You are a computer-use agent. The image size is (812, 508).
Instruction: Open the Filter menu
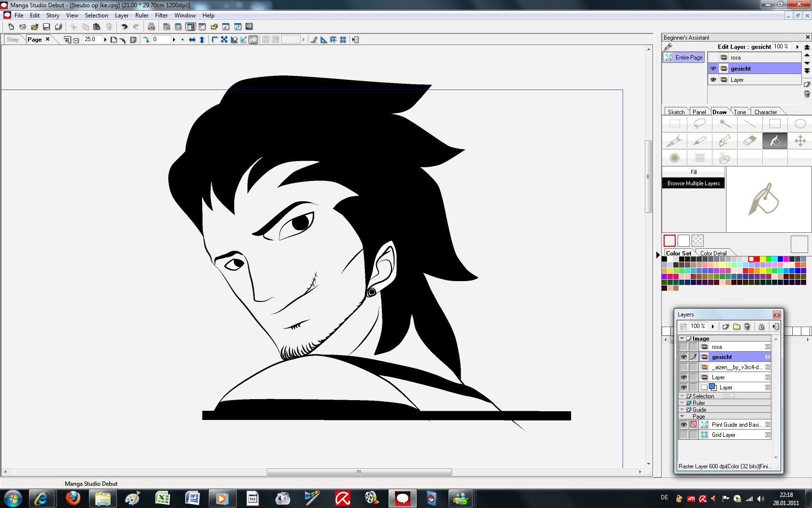[161, 15]
